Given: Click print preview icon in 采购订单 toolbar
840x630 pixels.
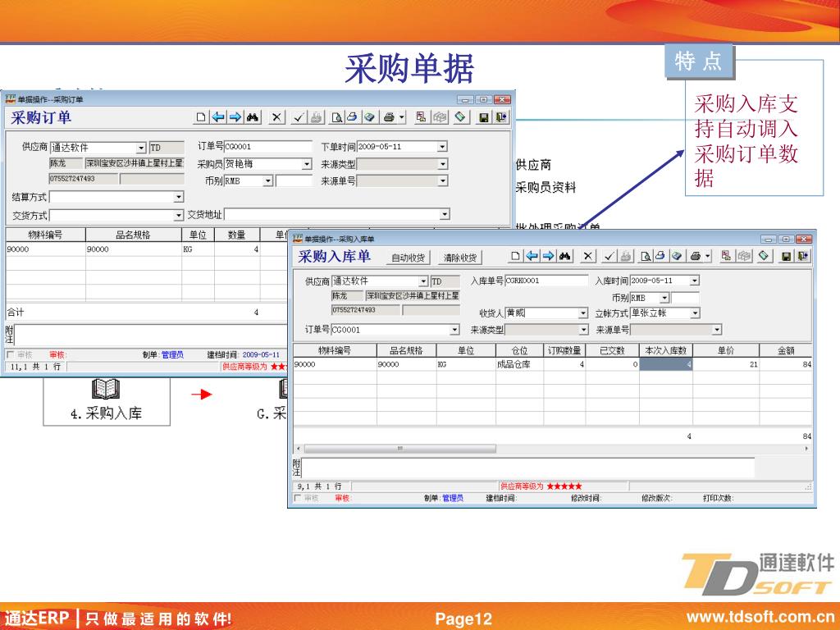Looking at the screenshot, I should (337, 116).
